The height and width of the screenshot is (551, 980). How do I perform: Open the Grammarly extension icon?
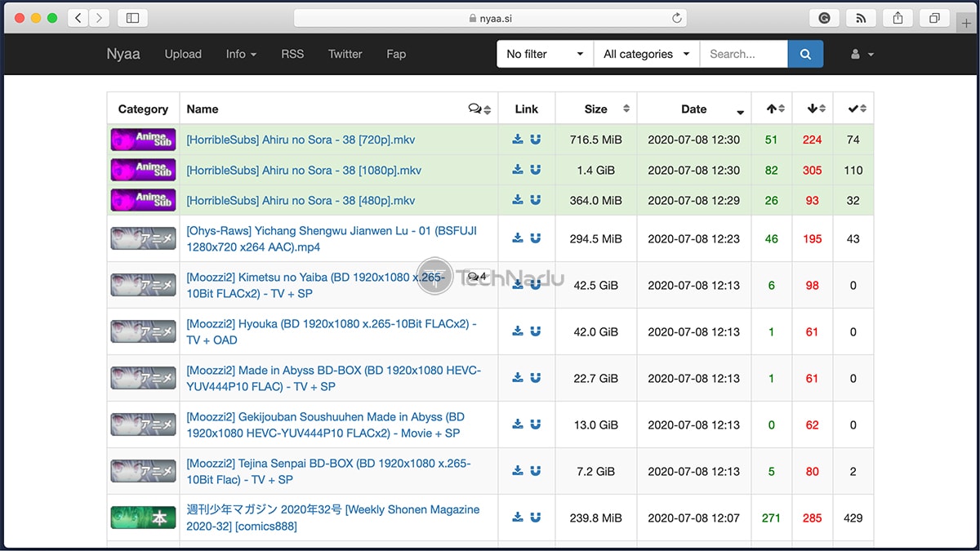[824, 18]
